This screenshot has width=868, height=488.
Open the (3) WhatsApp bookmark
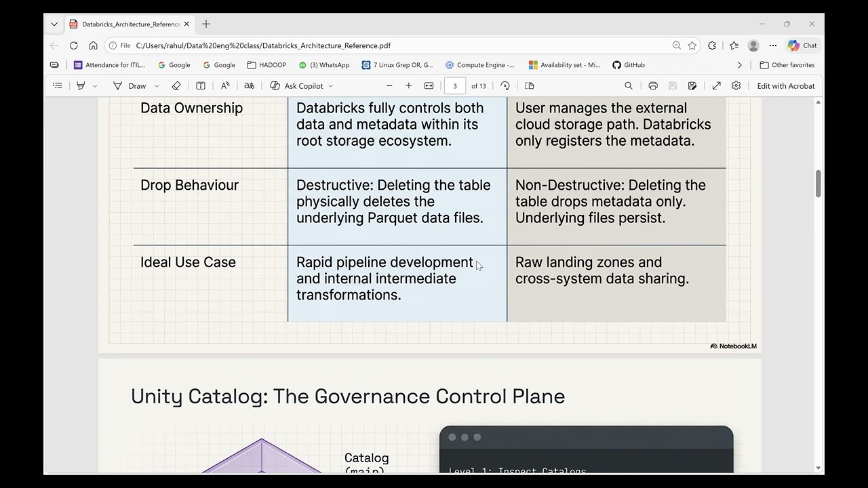click(324, 65)
